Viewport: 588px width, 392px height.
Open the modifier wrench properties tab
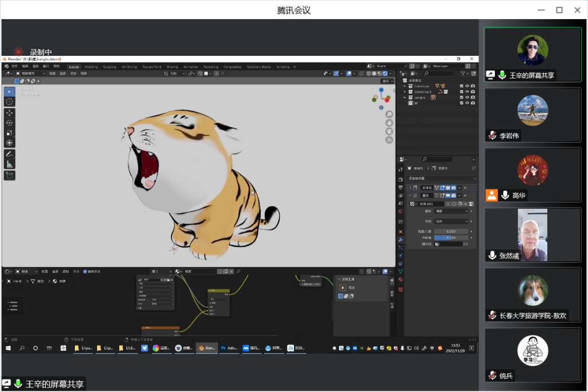pyautogui.click(x=401, y=240)
